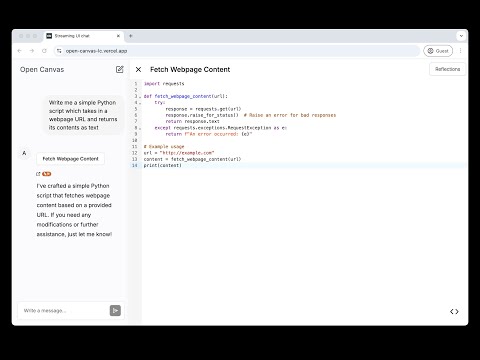Click the 'import requests' code line

(164, 84)
